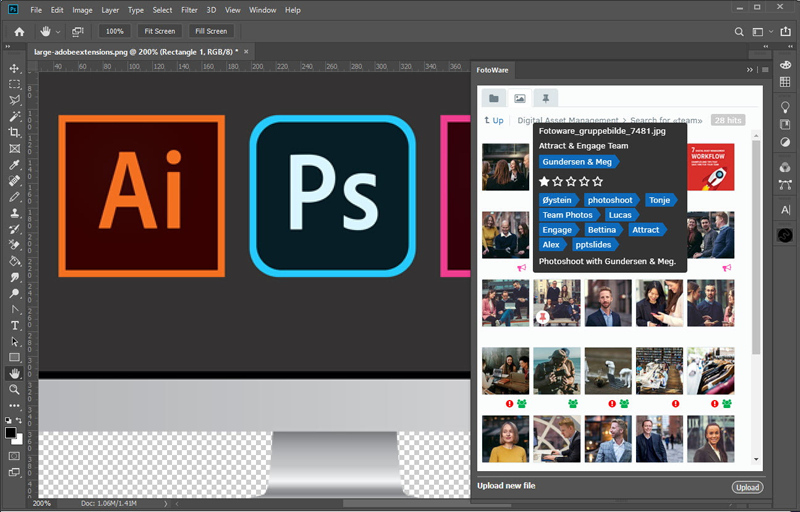
Task: Open the Libraries panel icon
Action: tap(785, 124)
